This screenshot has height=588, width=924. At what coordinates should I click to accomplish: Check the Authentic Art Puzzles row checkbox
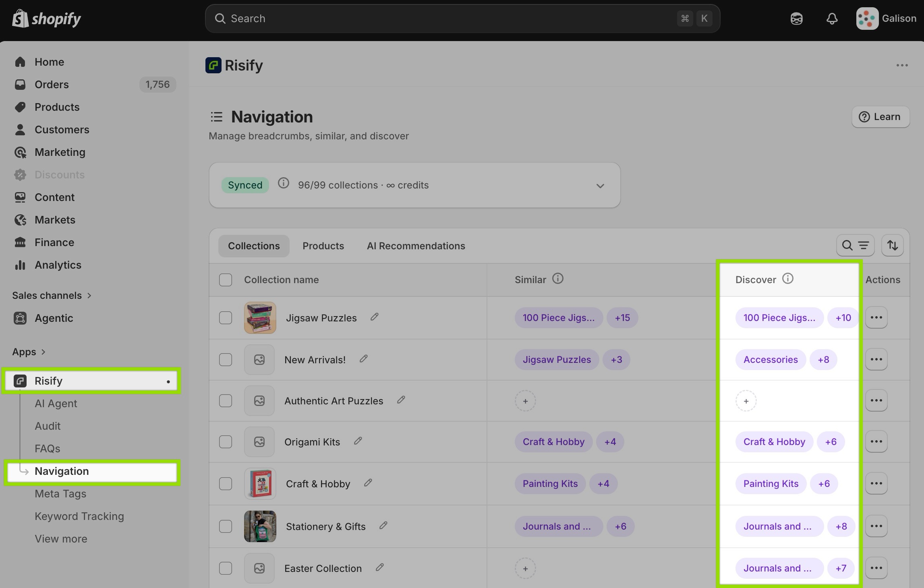click(x=226, y=401)
